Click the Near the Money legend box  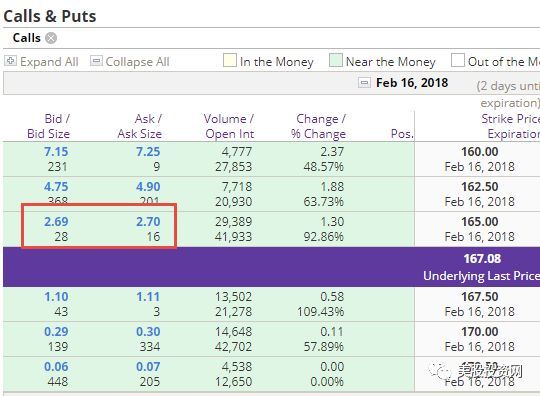tap(336, 60)
